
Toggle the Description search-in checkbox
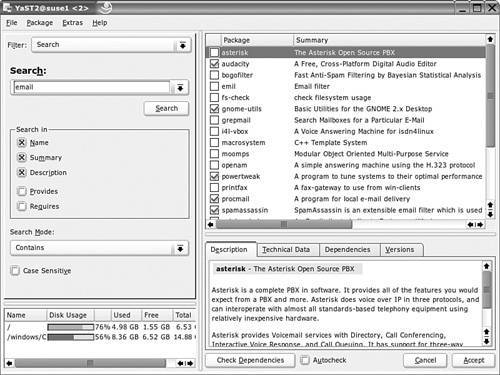(22, 172)
